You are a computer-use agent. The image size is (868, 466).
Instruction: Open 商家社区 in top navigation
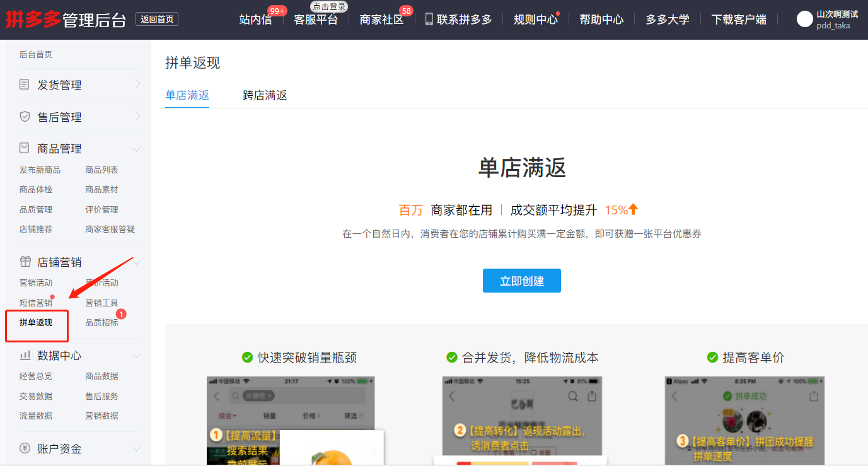point(381,20)
